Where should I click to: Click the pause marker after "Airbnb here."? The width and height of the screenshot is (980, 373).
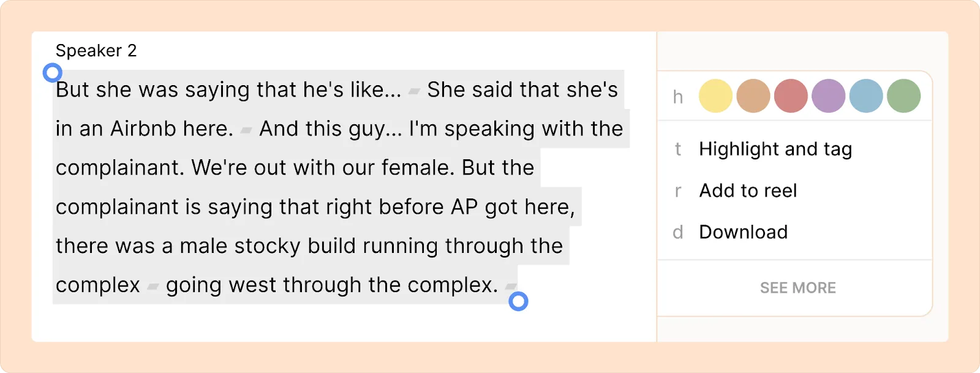pos(246,130)
